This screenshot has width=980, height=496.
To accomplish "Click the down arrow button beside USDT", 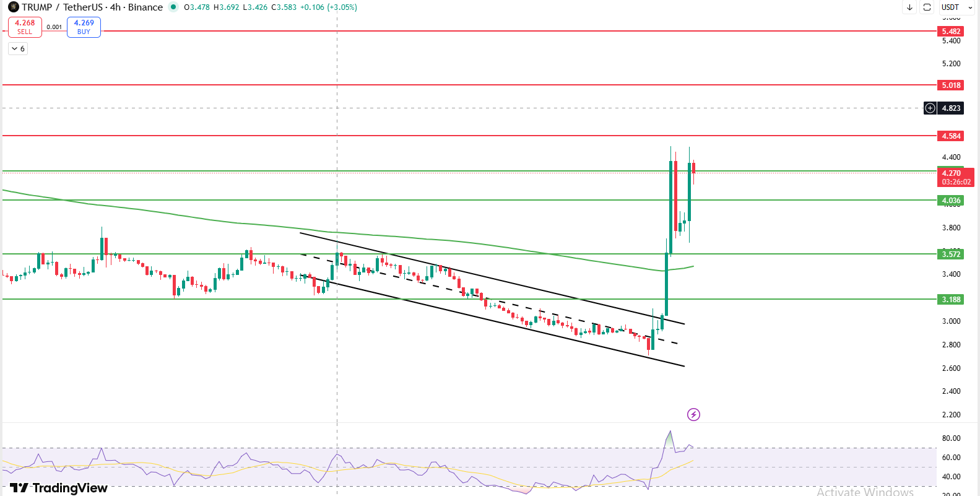I will coord(909,7).
